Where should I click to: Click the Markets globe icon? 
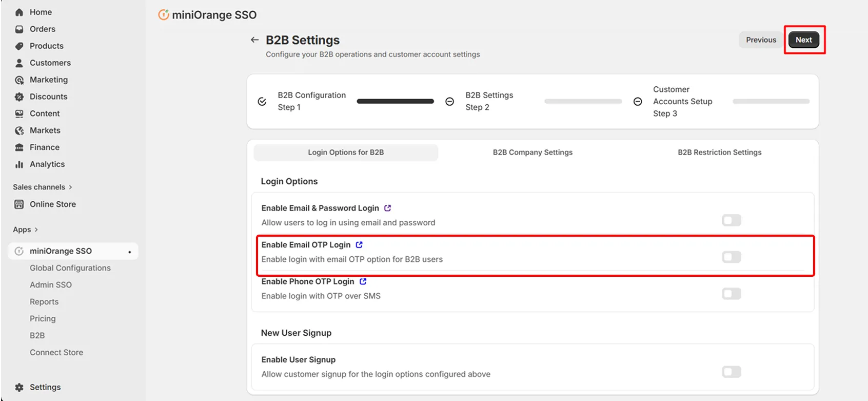pos(19,130)
